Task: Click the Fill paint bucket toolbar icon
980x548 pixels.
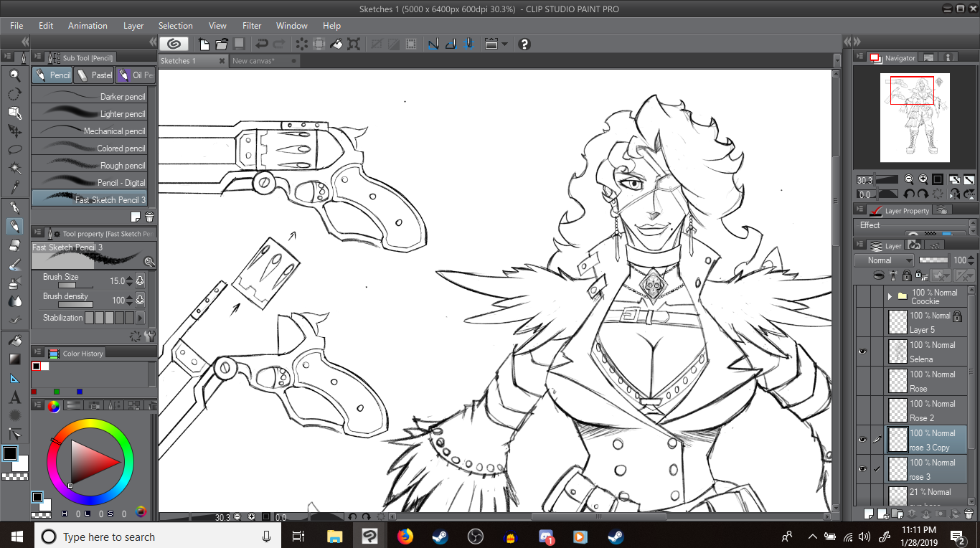Action: click(x=336, y=44)
